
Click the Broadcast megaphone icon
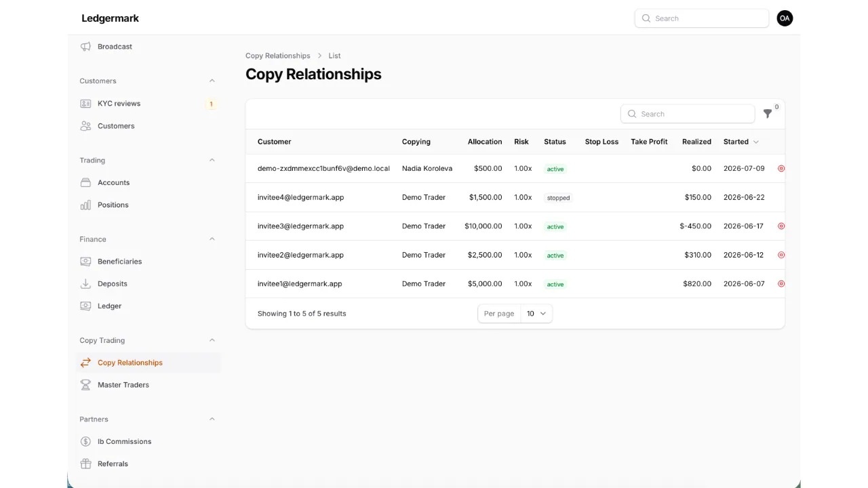coord(85,47)
